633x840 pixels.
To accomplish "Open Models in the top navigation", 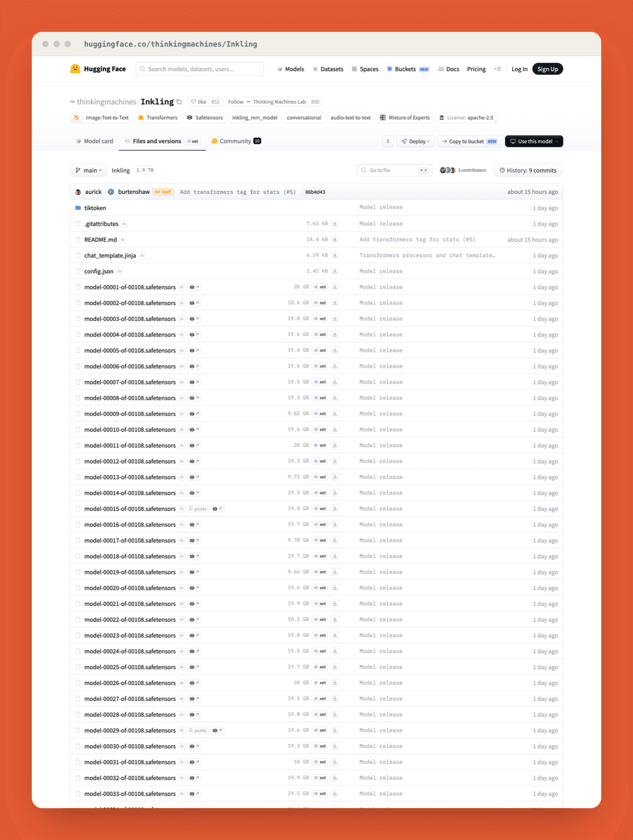I will click(x=290, y=69).
